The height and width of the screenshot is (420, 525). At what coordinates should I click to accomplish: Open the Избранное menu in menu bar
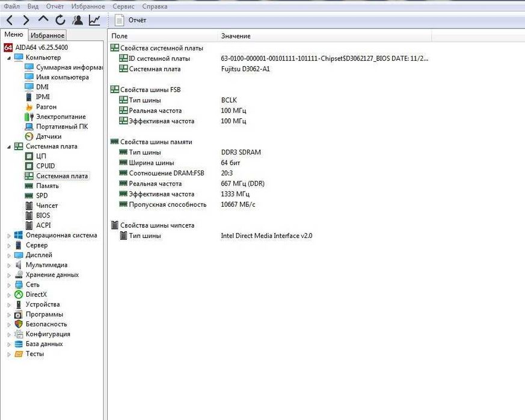pos(88,7)
